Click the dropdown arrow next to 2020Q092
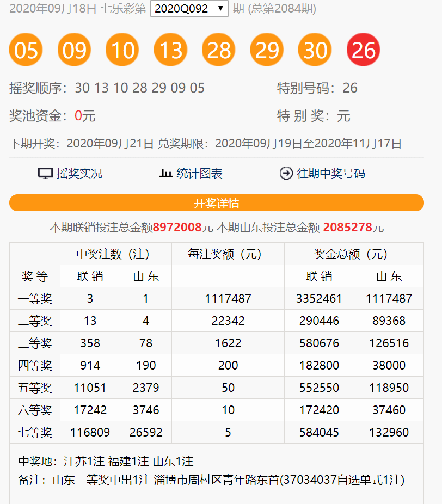Image resolution: width=442 pixels, height=504 pixels. click(x=221, y=8)
